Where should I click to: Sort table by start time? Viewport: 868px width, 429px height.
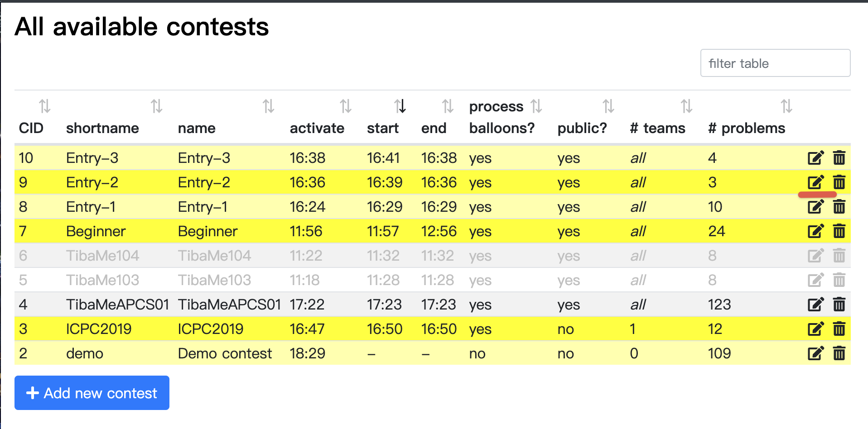click(400, 106)
